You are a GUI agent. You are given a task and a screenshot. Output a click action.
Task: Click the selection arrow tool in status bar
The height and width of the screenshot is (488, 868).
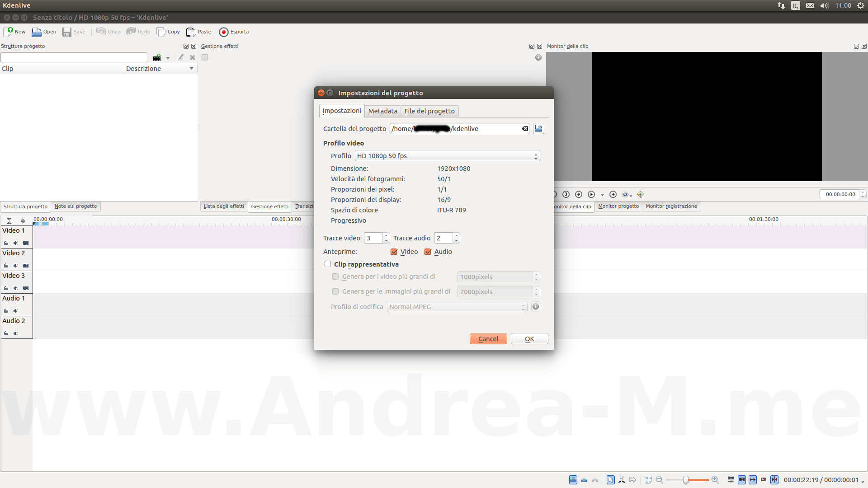coord(611,480)
